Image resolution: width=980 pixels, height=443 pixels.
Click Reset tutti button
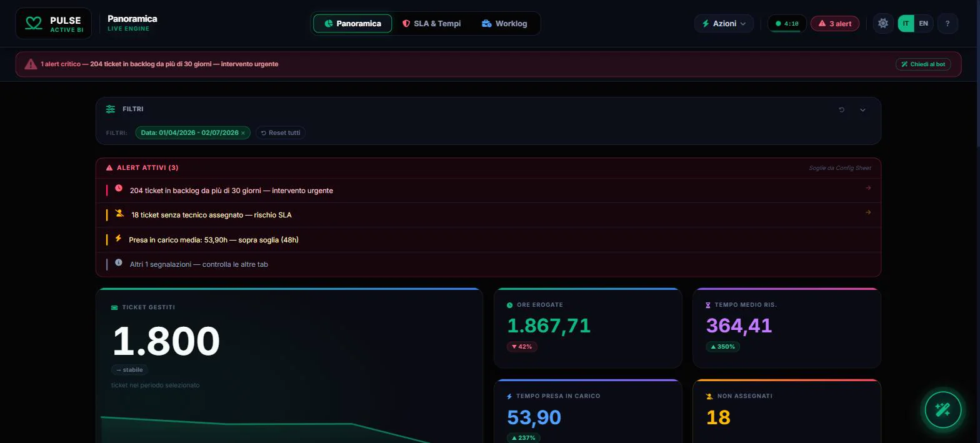pyautogui.click(x=281, y=132)
